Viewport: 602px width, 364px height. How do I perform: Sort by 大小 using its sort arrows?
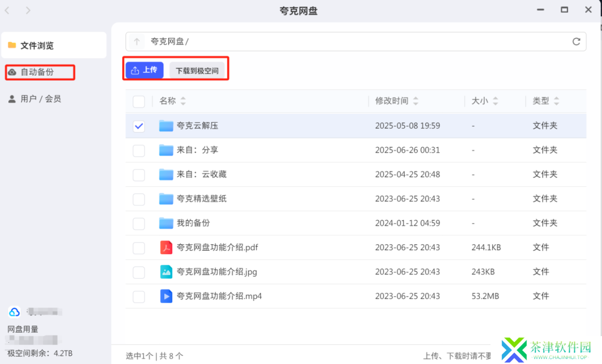click(496, 101)
